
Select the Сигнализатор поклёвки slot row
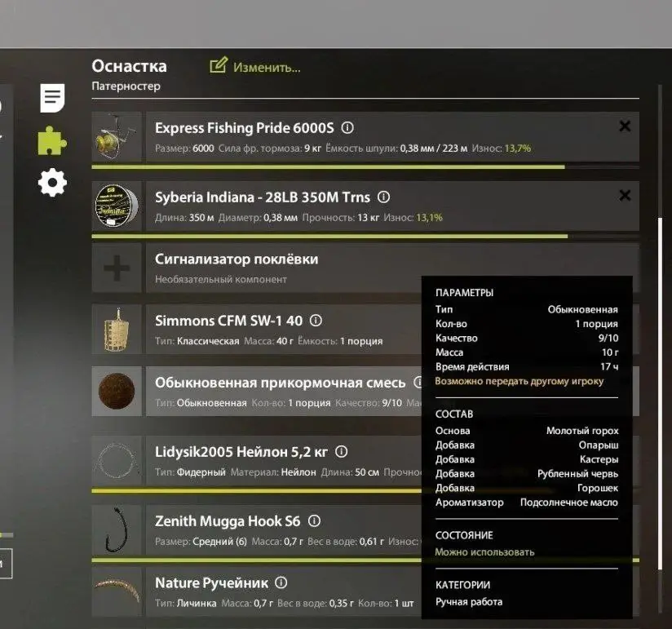click(x=365, y=268)
